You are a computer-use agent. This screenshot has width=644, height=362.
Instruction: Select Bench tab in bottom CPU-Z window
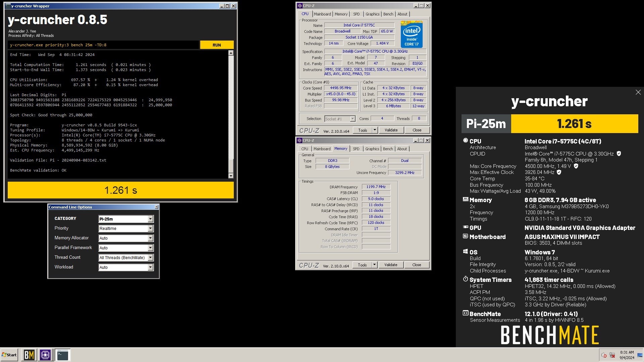coord(388,149)
